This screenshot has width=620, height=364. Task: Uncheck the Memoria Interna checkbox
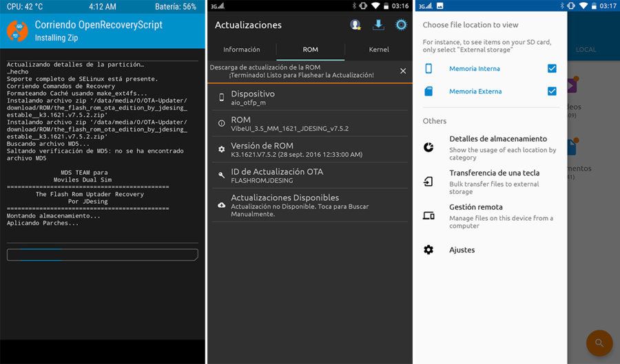coord(552,68)
